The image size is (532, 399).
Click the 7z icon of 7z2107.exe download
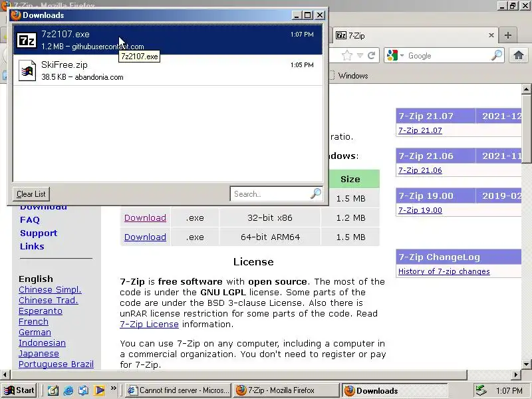[27, 41]
